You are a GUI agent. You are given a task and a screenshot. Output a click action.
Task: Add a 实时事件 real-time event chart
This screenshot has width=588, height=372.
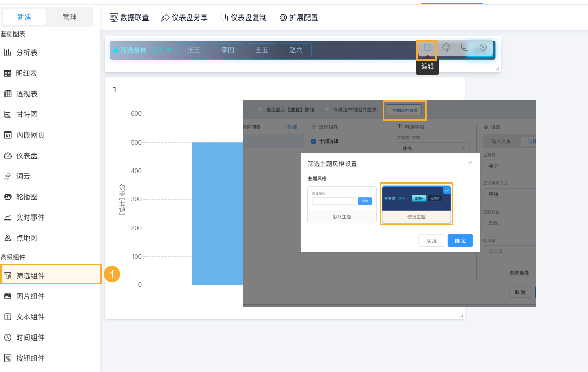coord(24,217)
